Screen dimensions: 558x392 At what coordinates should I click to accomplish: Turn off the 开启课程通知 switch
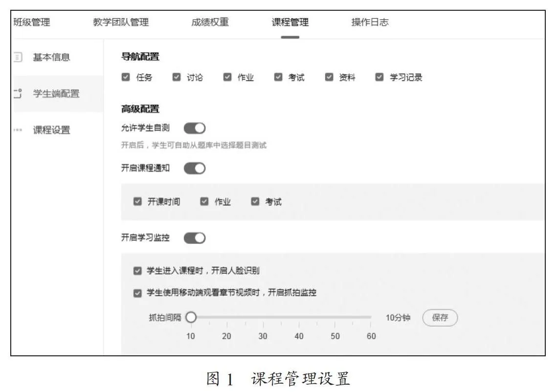(x=195, y=168)
